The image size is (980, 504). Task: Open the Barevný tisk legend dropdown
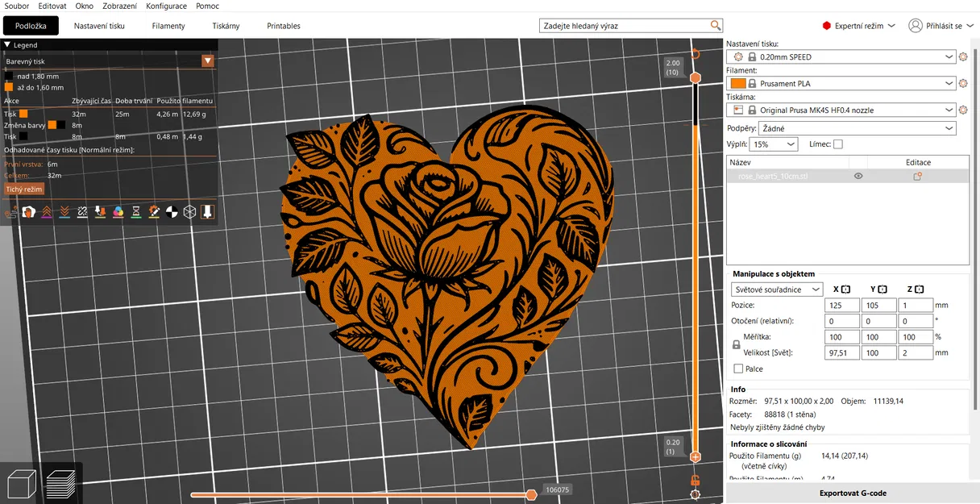[208, 60]
